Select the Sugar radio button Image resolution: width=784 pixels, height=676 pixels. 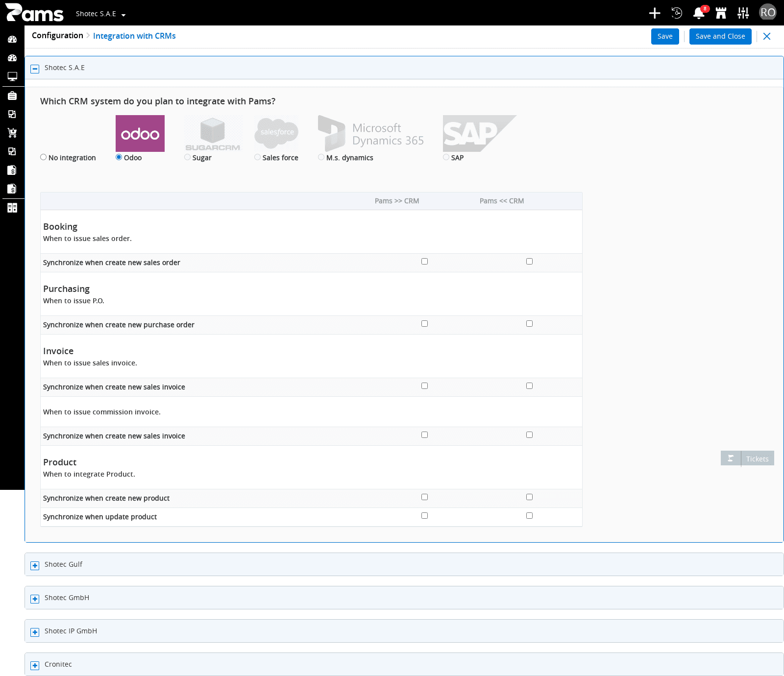[x=188, y=157]
